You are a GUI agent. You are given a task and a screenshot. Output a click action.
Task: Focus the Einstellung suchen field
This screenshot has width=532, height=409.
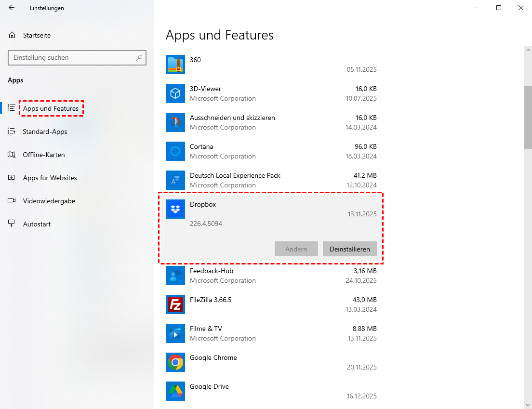pyautogui.click(x=77, y=58)
